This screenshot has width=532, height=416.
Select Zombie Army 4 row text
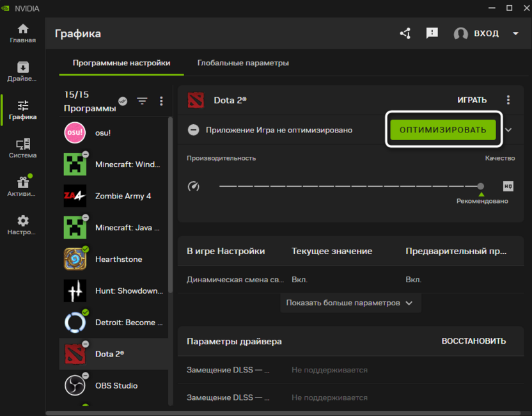click(x=123, y=196)
